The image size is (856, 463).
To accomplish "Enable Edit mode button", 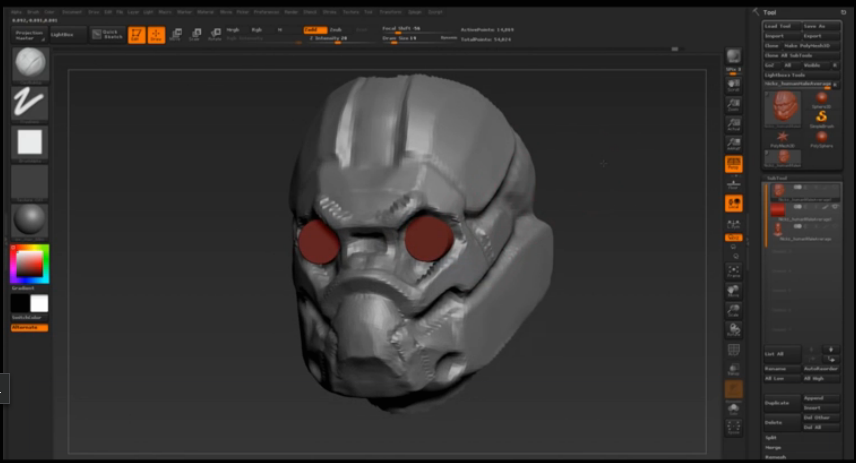I will click(136, 35).
